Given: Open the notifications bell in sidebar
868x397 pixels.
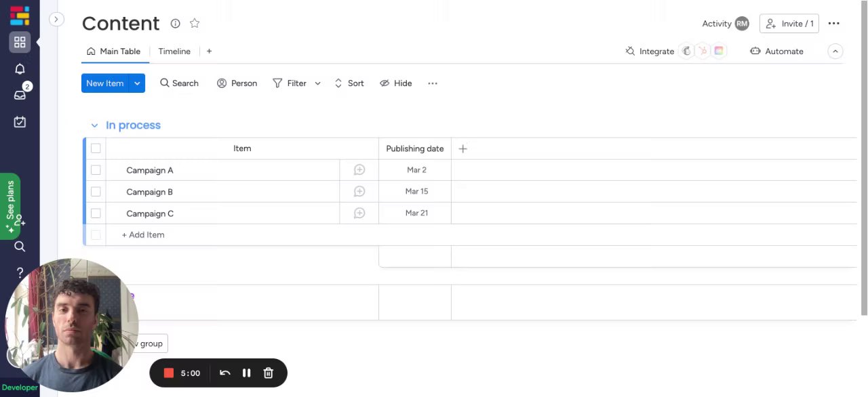Looking at the screenshot, I should (20, 69).
